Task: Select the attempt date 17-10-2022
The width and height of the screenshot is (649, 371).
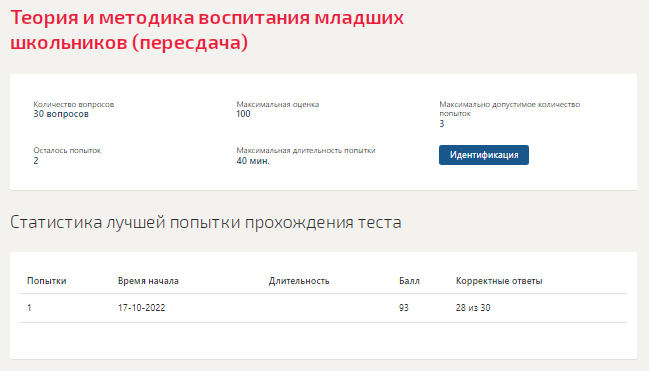Action: coord(142,308)
